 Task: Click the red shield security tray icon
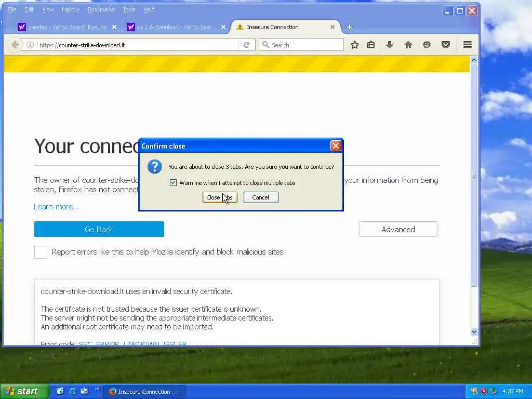(x=484, y=391)
